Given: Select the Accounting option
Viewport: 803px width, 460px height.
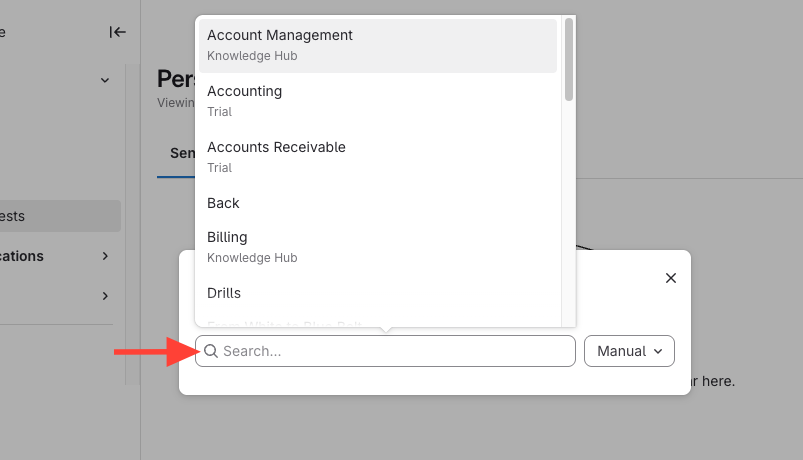Looking at the screenshot, I should point(377,100).
